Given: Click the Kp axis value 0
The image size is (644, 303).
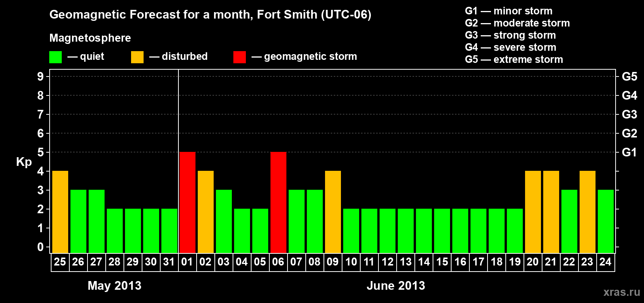Looking at the screenshot, I should tap(41, 247).
